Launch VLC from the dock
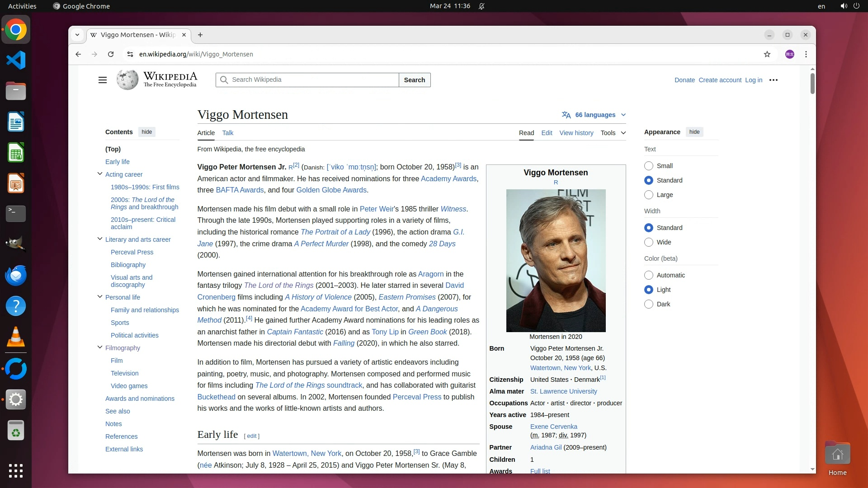This screenshot has height=488, width=868. (x=16, y=337)
